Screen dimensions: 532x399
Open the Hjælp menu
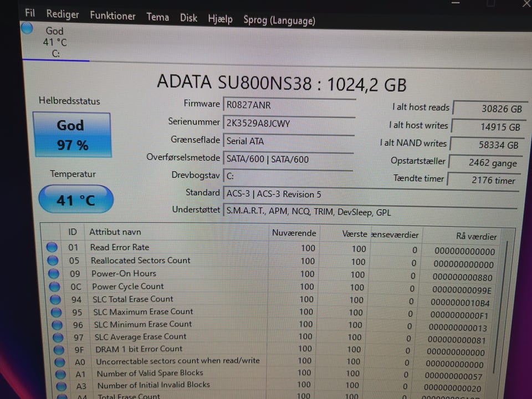(220, 19)
